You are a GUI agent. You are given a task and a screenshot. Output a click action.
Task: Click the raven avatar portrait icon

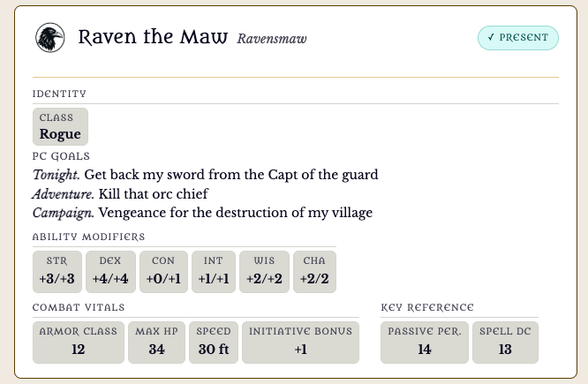(49, 37)
